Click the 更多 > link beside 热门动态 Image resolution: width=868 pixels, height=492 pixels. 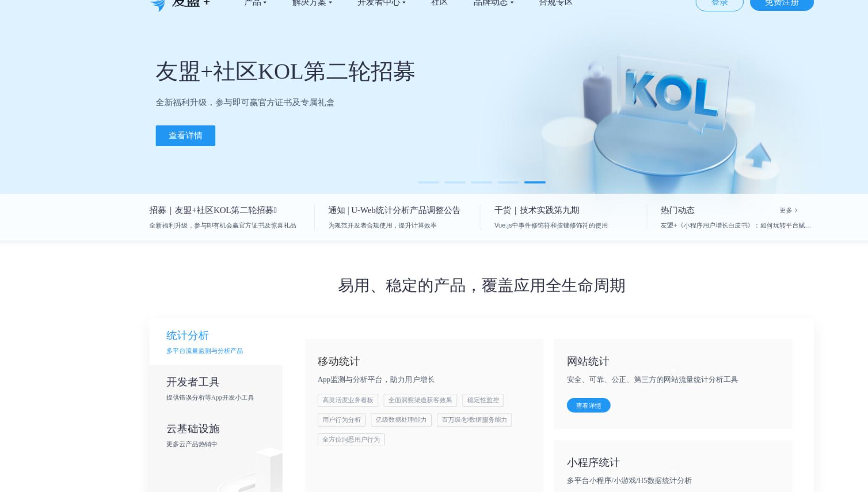coord(789,210)
